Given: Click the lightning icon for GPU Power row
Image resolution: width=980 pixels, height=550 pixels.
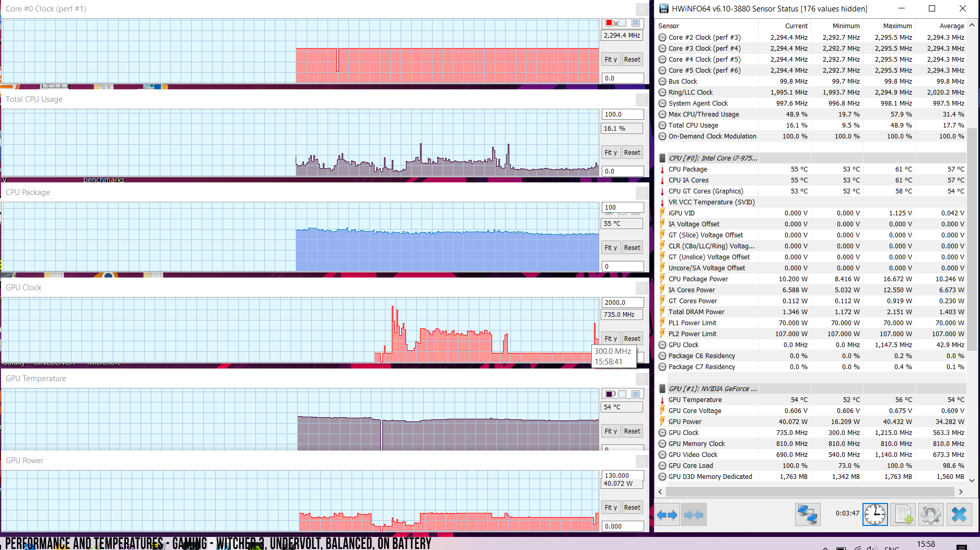Looking at the screenshot, I should tap(662, 421).
